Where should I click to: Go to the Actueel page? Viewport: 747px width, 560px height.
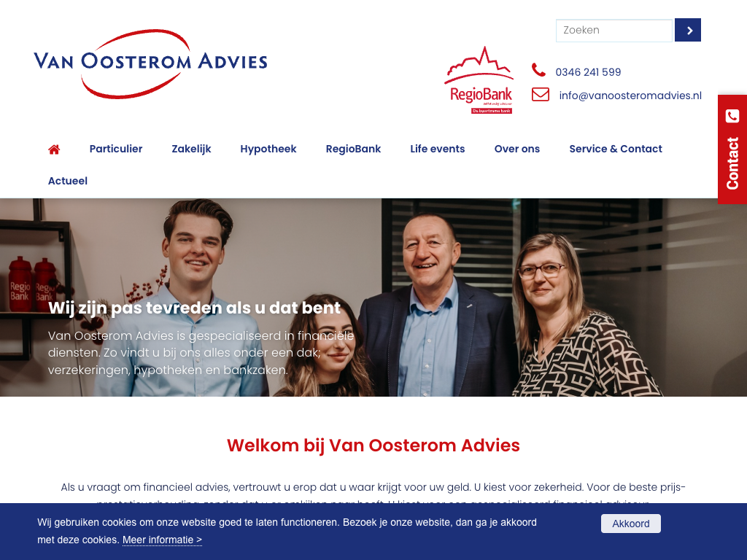pyautogui.click(x=68, y=181)
